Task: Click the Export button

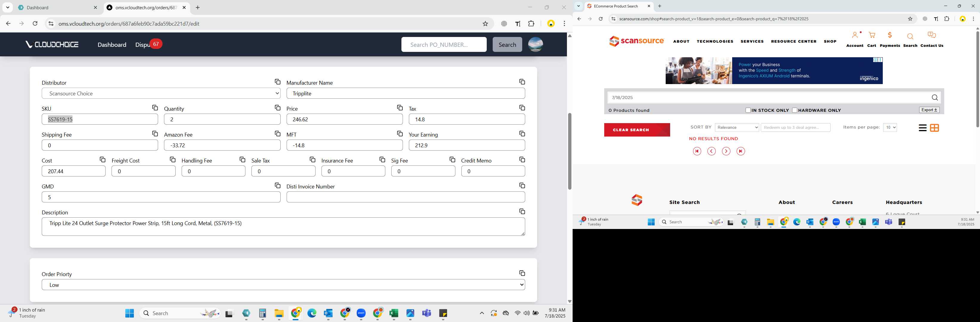Action: (929, 110)
